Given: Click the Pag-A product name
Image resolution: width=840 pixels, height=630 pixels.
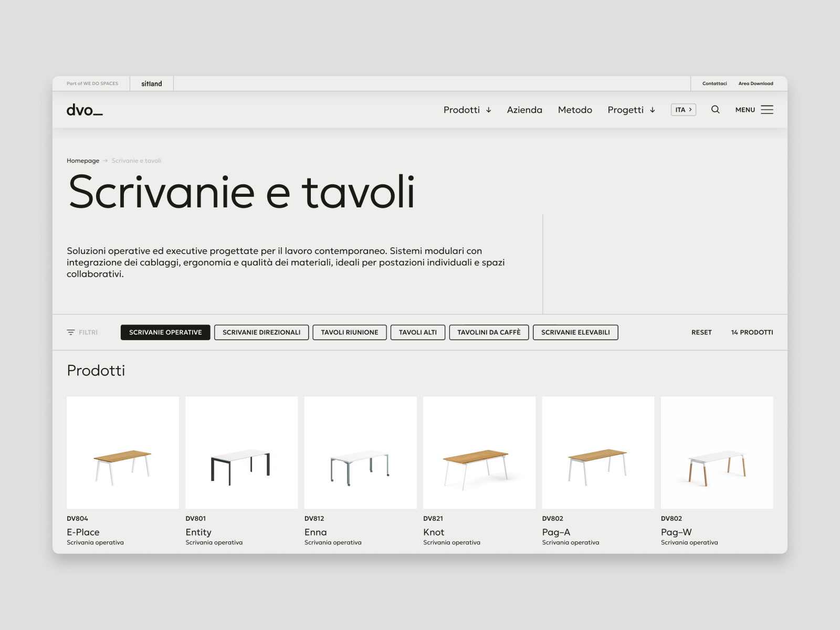Looking at the screenshot, I should [556, 532].
